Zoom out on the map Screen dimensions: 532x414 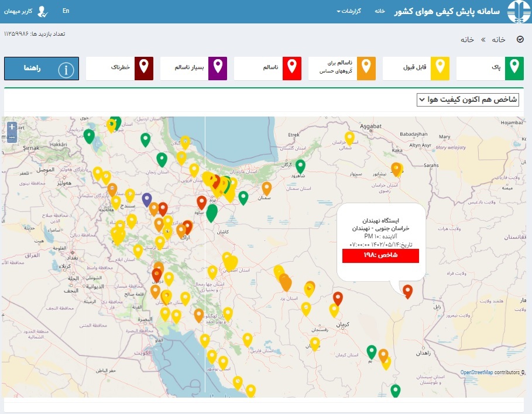pos(12,137)
